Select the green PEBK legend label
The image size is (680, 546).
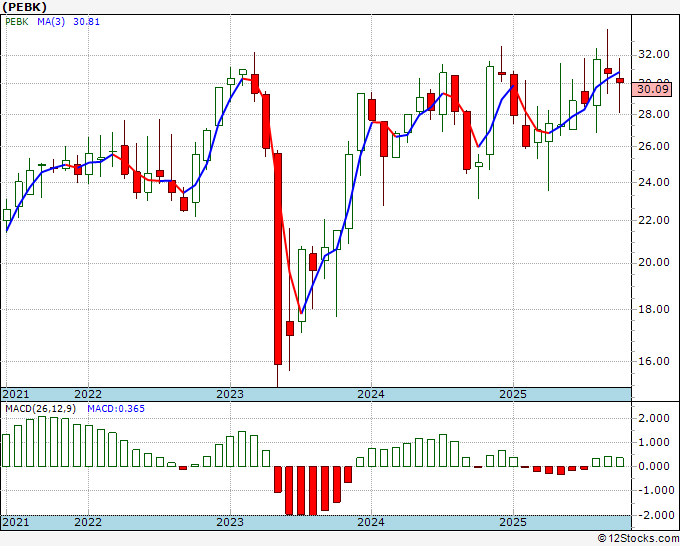[x=17, y=22]
